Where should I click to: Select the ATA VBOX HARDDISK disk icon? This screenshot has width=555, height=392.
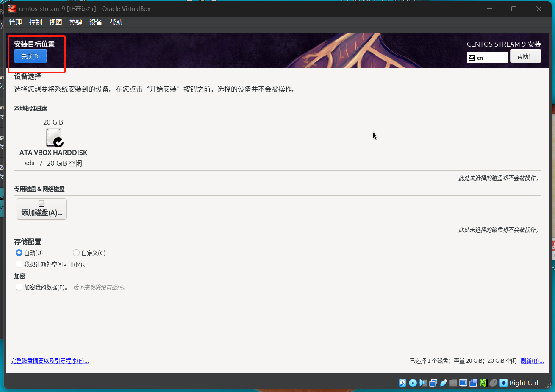(54, 138)
